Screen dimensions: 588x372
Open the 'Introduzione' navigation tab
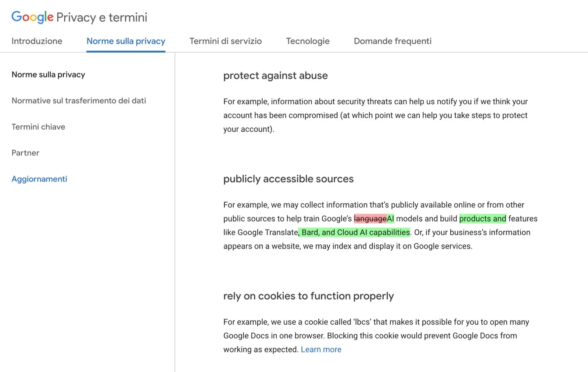(37, 41)
